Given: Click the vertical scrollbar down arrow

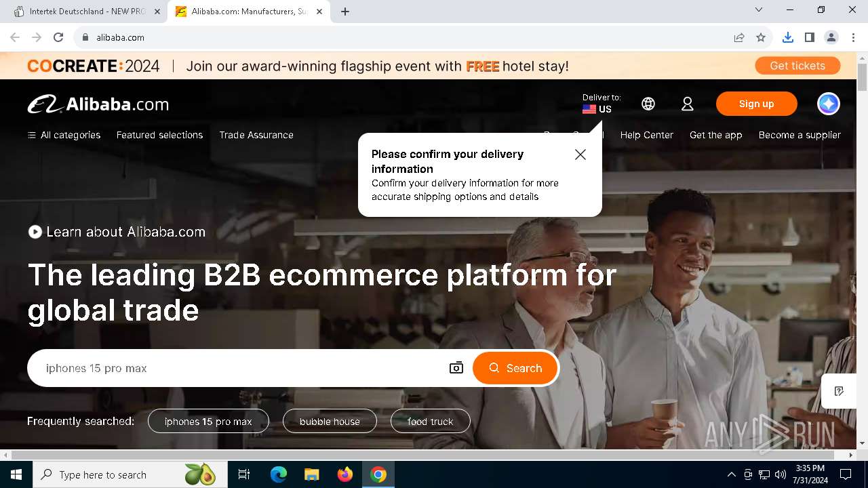Looking at the screenshot, I should (862, 443).
